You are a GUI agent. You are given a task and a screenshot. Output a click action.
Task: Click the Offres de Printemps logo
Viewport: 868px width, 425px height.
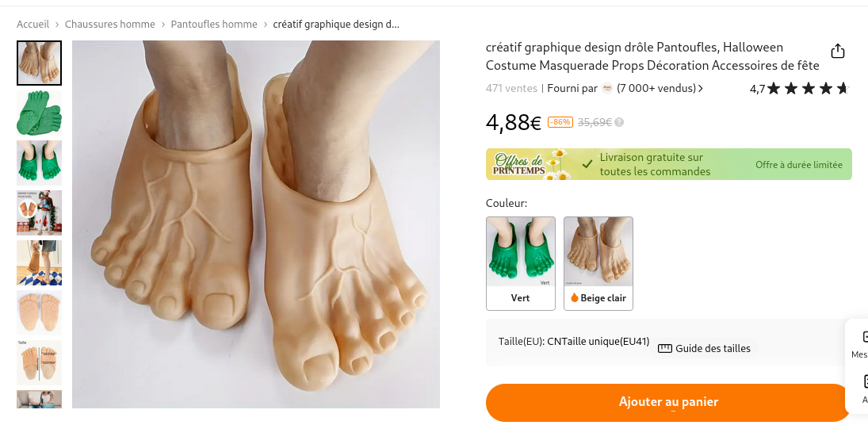point(526,164)
